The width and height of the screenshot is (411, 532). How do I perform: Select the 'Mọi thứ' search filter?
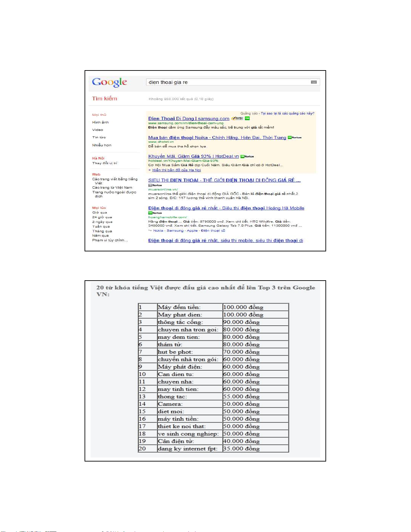[x=99, y=115]
